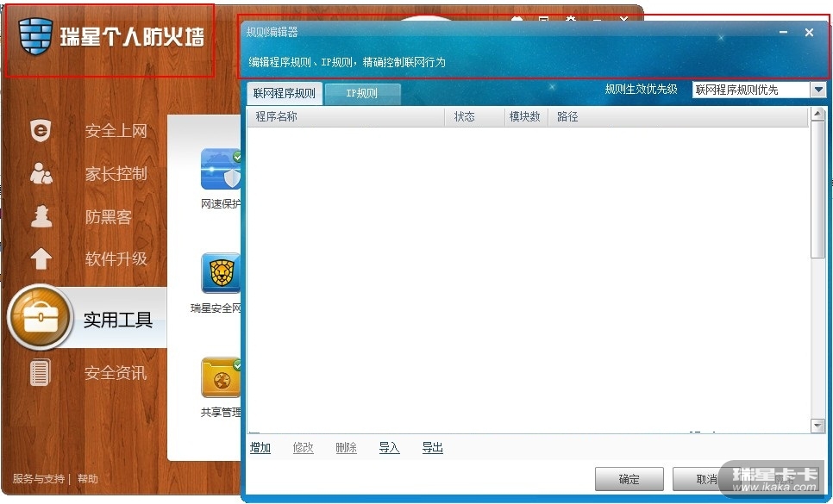
Task: Open the 安全资讯 document icon
Action: tap(41, 372)
